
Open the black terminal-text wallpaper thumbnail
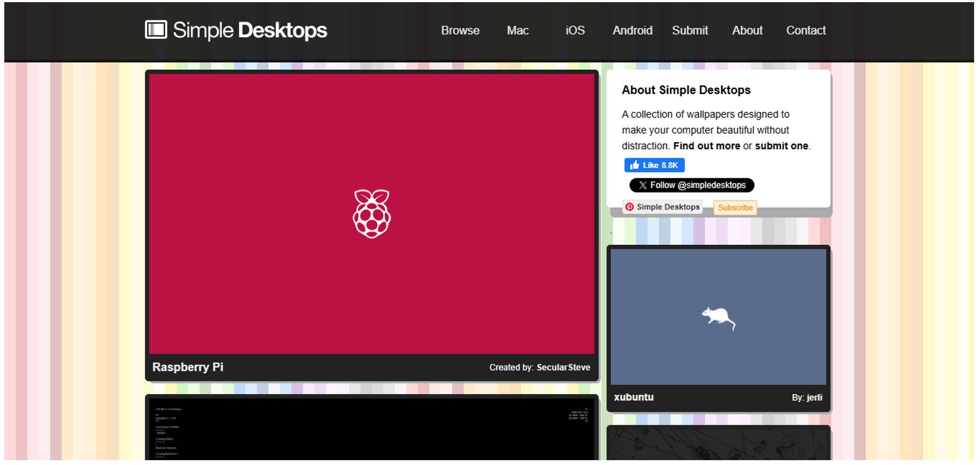[x=371, y=429]
